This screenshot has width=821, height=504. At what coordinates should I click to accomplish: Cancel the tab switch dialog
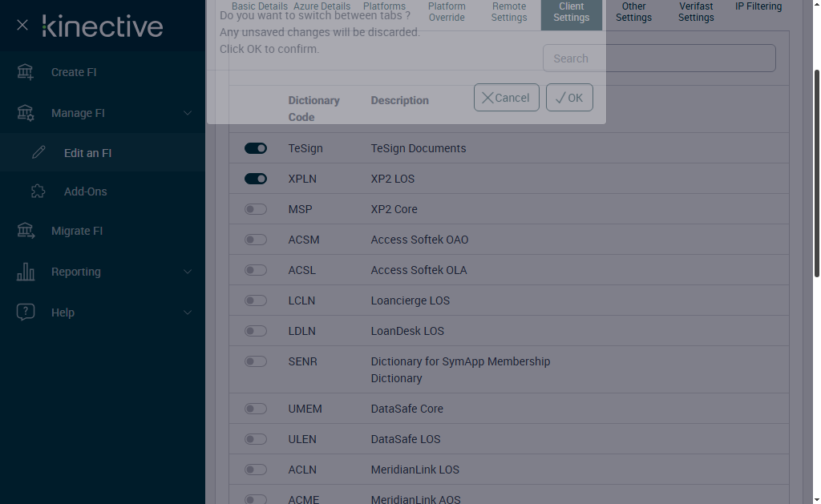pos(507,97)
